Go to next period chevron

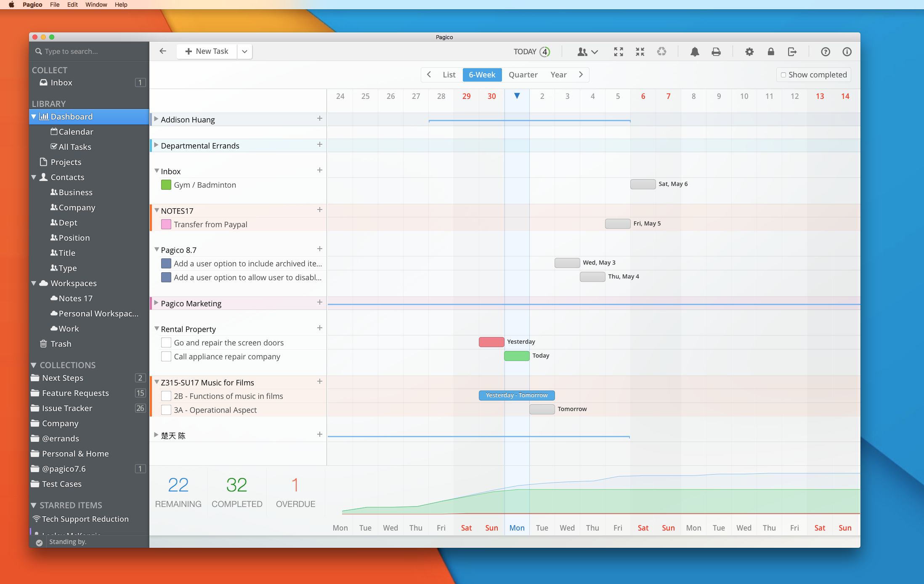pyautogui.click(x=581, y=74)
